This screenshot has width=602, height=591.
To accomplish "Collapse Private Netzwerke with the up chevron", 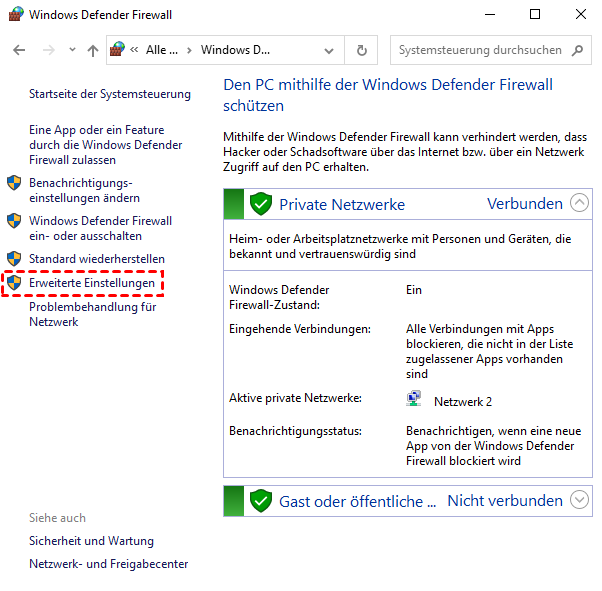I will [579, 202].
